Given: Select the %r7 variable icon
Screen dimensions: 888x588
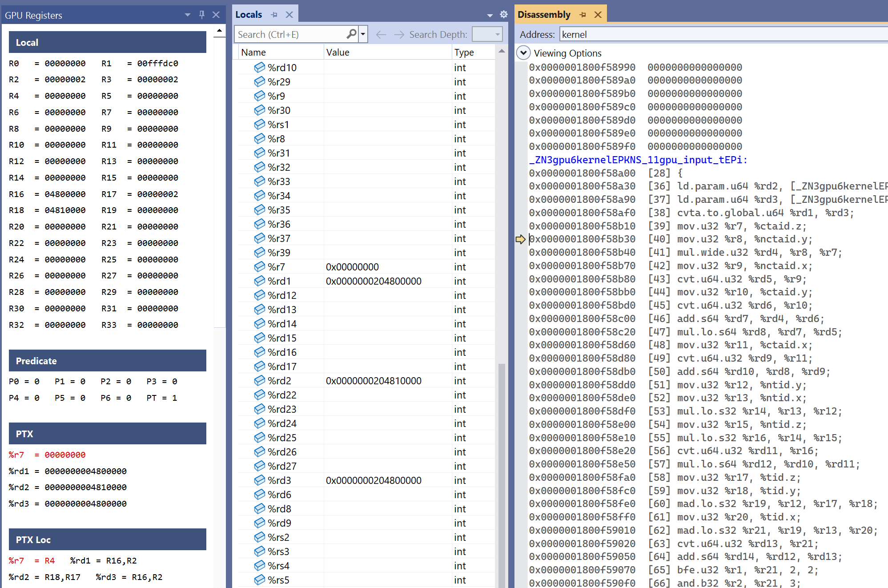Looking at the screenshot, I should pyautogui.click(x=259, y=266).
